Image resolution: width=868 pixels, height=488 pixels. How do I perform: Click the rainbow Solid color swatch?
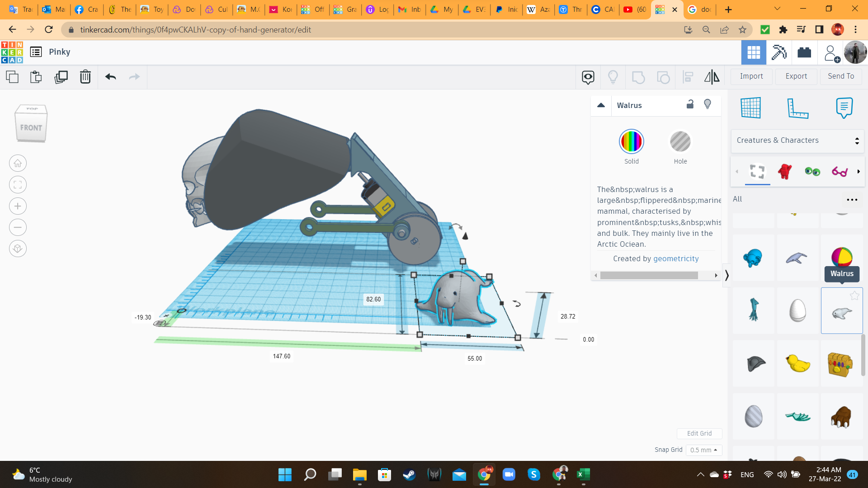(x=631, y=142)
